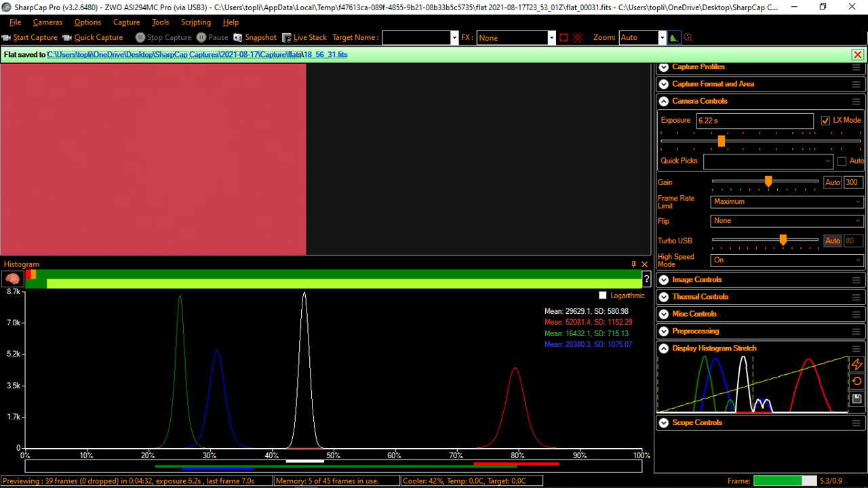Click Scope Controls panel menu icon
Viewport: 868px width, 488px height.
point(856,423)
